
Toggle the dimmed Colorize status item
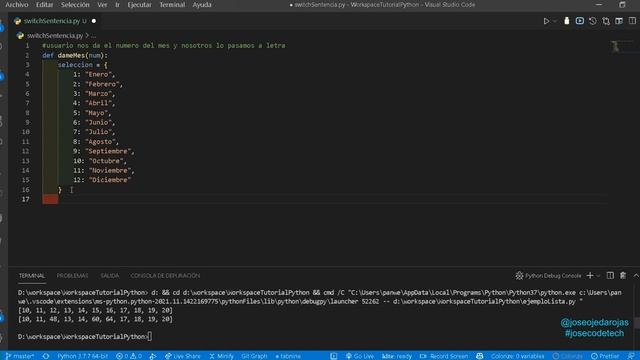click(567, 356)
